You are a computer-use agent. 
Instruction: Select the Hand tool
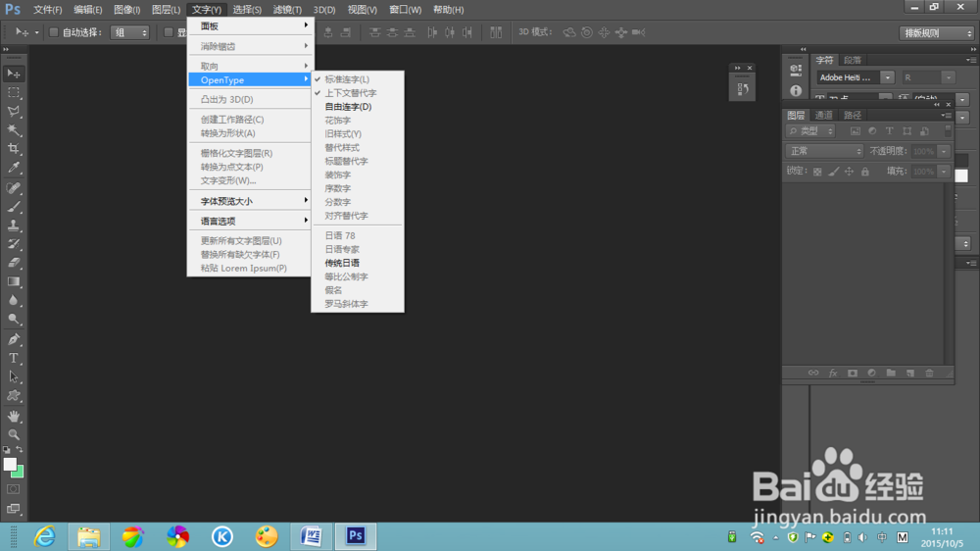(x=14, y=417)
